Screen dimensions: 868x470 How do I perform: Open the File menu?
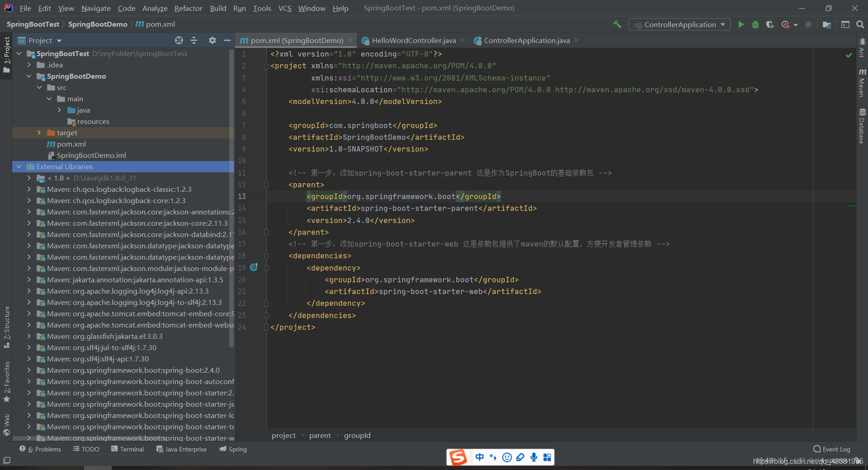click(25, 8)
